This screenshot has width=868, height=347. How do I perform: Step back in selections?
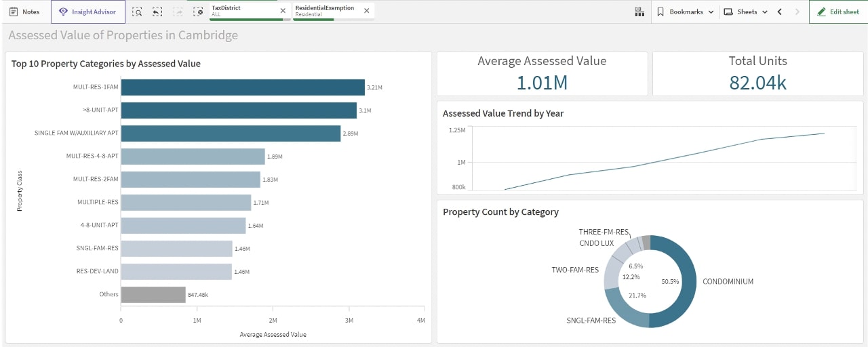157,12
